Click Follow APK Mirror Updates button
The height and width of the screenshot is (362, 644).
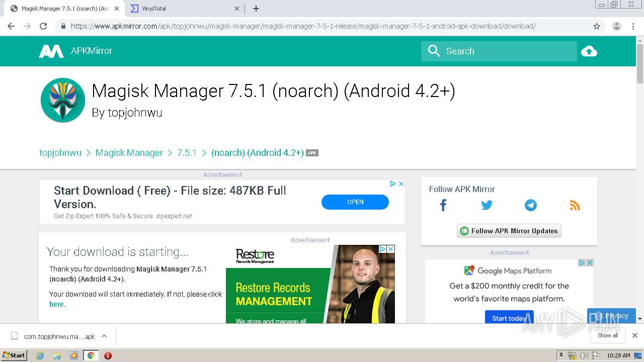509,231
